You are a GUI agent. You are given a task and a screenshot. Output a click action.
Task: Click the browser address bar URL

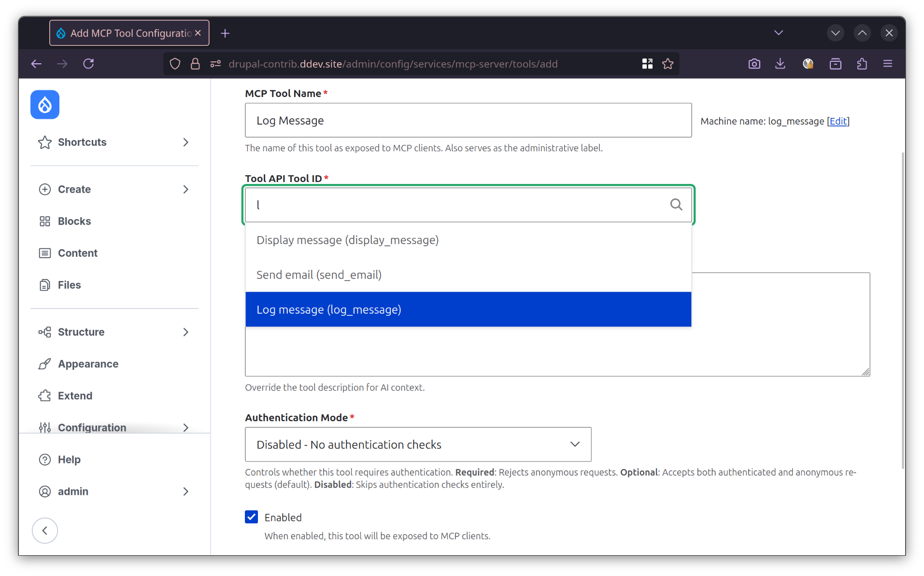pyautogui.click(x=393, y=64)
